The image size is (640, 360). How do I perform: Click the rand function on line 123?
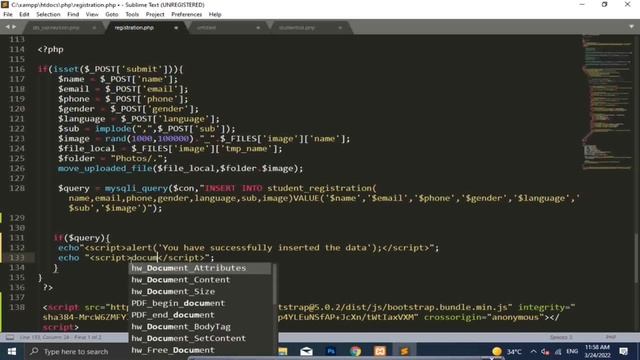[x=116, y=138]
